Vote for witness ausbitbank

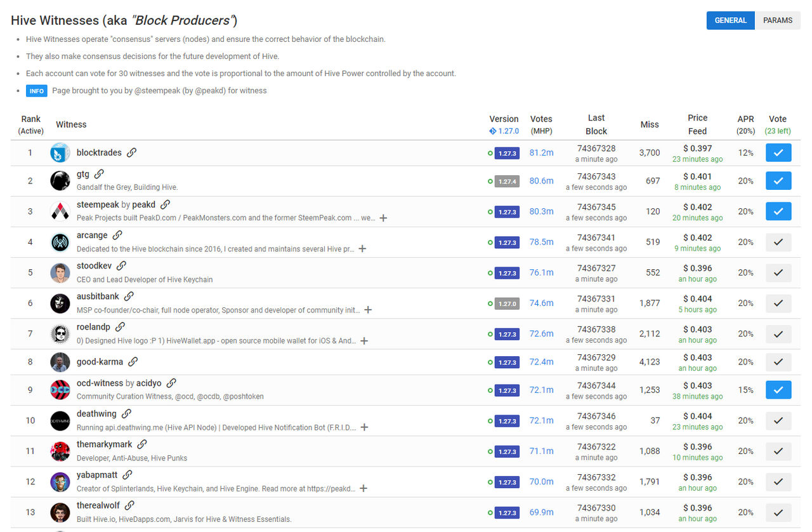[778, 303]
